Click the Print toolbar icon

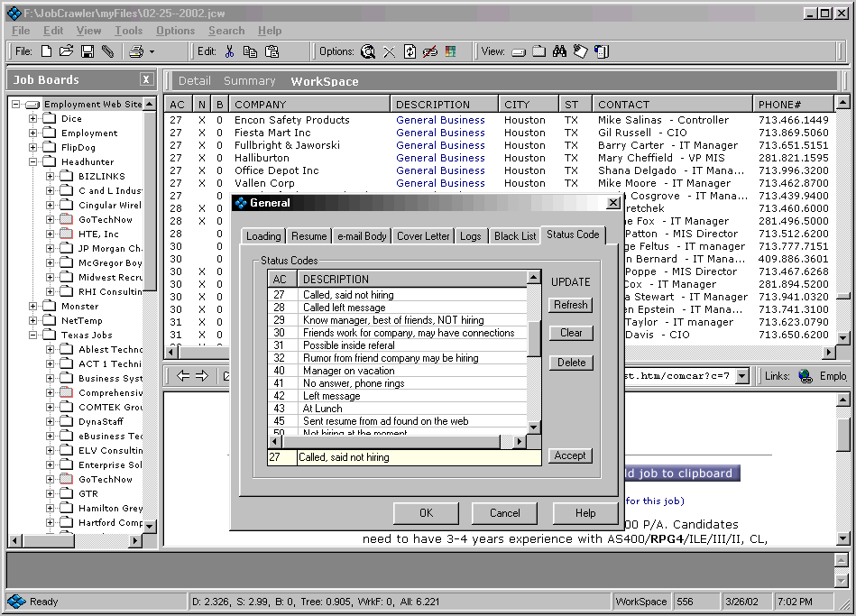[136, 51]
